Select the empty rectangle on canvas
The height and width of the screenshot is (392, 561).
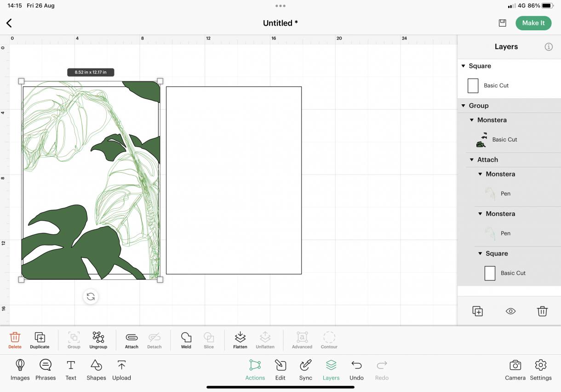click(234, 180)
